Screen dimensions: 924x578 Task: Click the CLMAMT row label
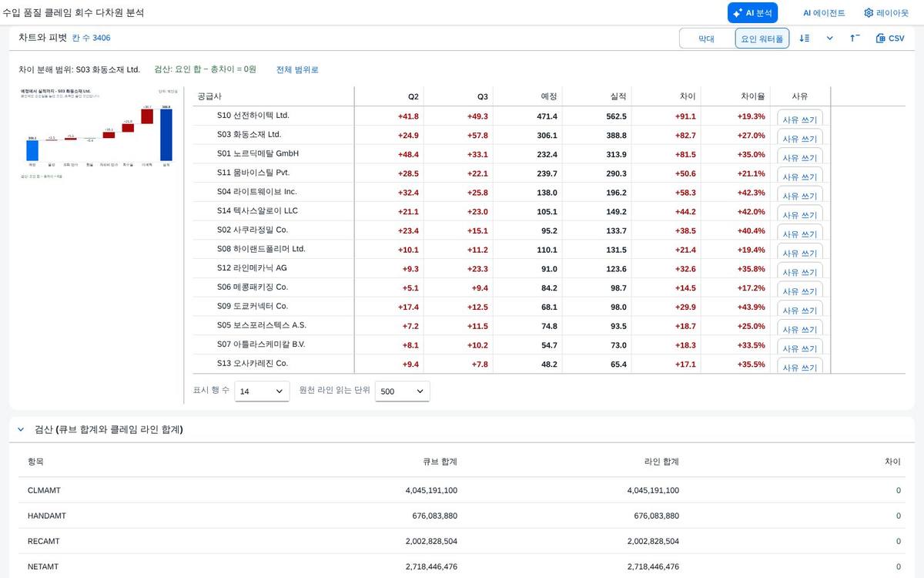[44, 490]
